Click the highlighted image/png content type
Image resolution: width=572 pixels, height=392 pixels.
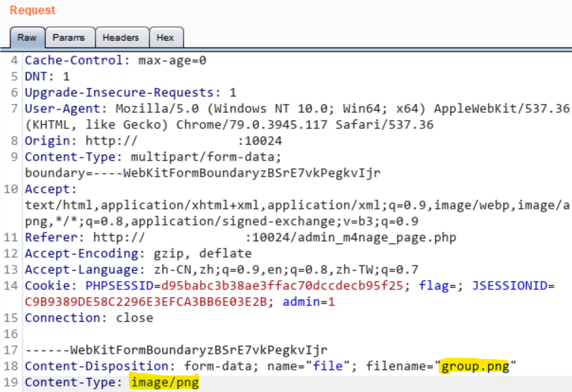[x=164, y=383]
